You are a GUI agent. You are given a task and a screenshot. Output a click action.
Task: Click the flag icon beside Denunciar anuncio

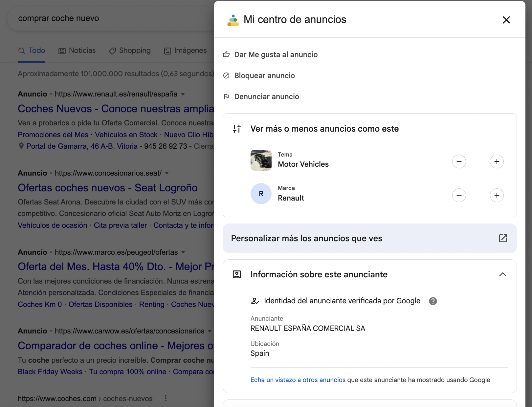[x=226, y=96]
